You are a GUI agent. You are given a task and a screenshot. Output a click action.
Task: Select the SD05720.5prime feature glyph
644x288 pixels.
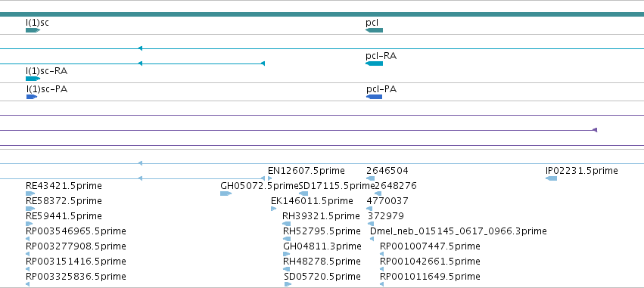pos(288,284)
